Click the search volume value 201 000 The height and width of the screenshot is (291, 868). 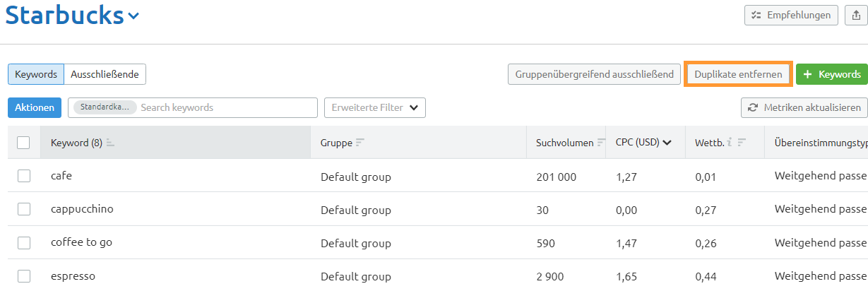pyautogui.click(x=557, y=177)
